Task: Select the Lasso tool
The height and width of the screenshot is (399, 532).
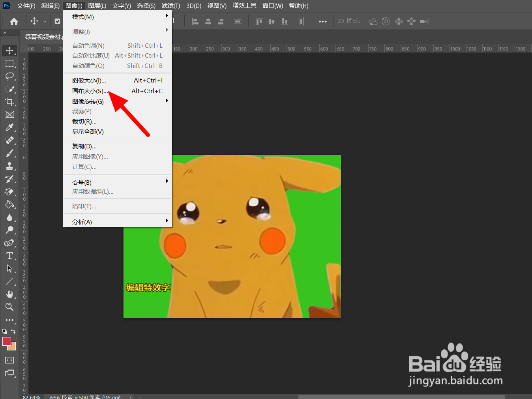Action: click(x=9, y=76)
